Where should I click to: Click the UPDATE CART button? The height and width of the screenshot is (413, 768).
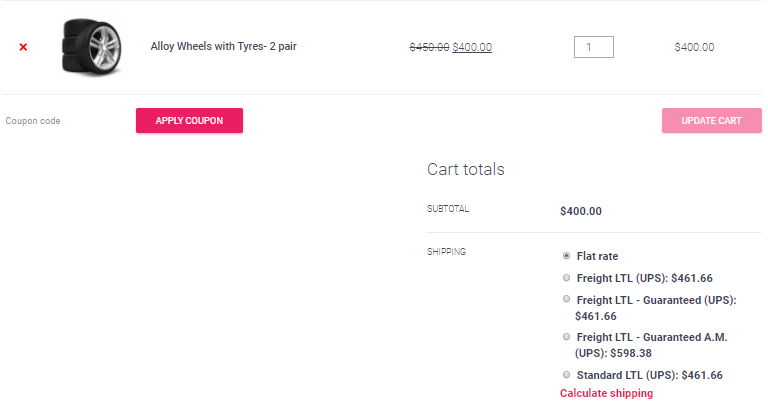pyautogui.click(x=712, y=121)
